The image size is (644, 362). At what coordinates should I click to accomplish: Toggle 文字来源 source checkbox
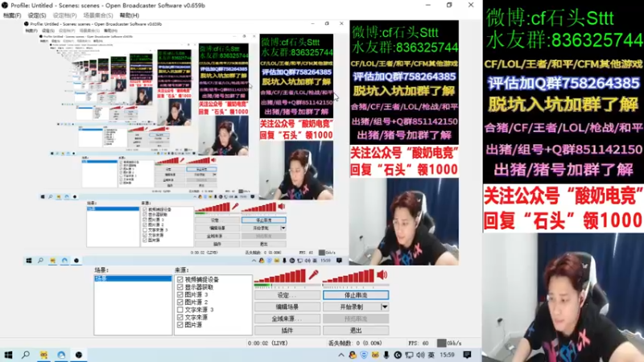(x=180, y=317)
